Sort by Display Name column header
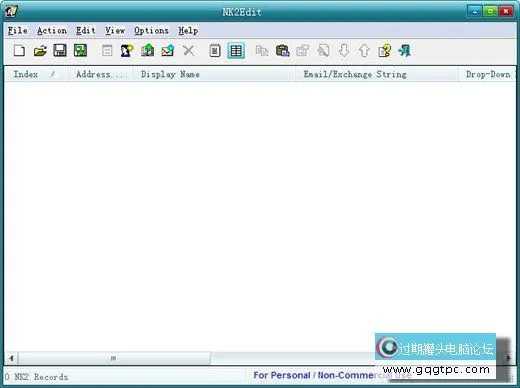520x388 pixels. [214, 74]
